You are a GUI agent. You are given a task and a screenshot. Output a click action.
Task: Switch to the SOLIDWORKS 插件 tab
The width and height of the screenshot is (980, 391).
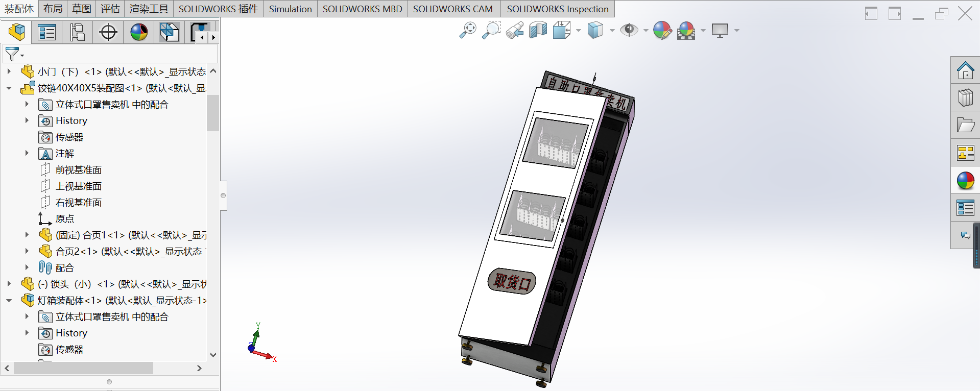[218, 9]
